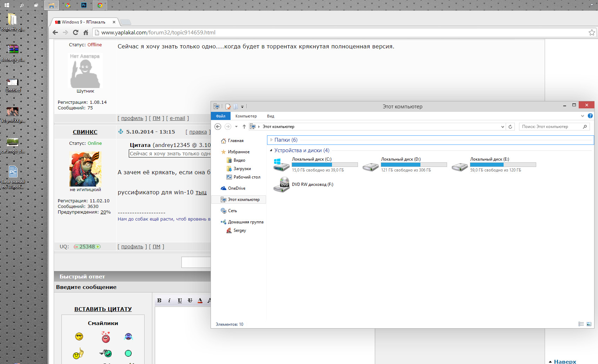Go up one level in Explorer
598x364 pixels.
244,127
